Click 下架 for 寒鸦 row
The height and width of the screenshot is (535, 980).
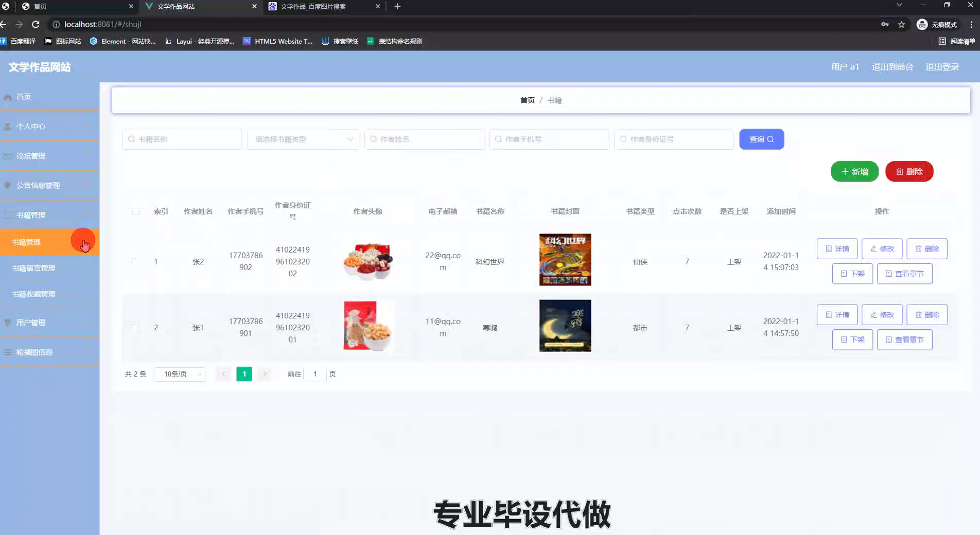(x=852, y=340)
